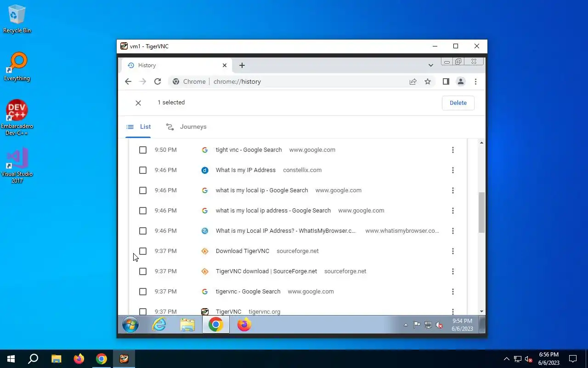Click host Windows Start button
Screen dimensions: 588x368
click(11, 359)
